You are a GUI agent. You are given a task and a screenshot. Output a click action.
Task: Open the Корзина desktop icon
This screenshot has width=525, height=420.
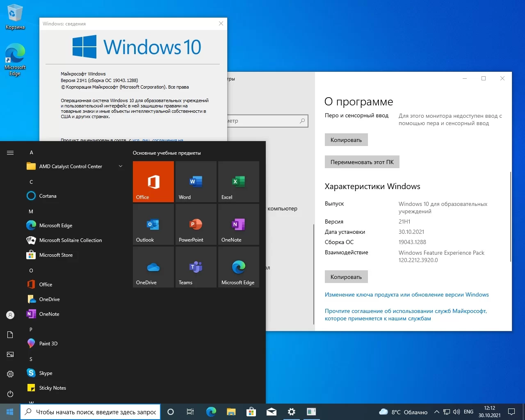coord(15,17)
